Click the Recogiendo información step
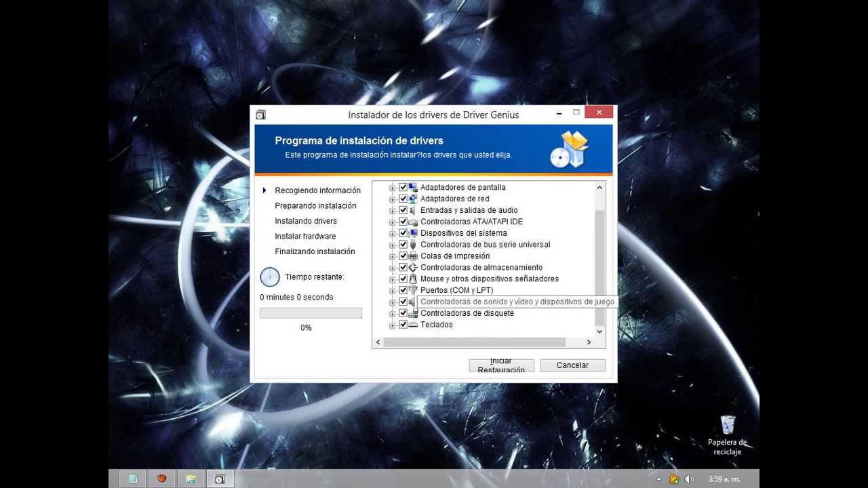The width and height of the screenshot is (868, 488). (317, 190)
